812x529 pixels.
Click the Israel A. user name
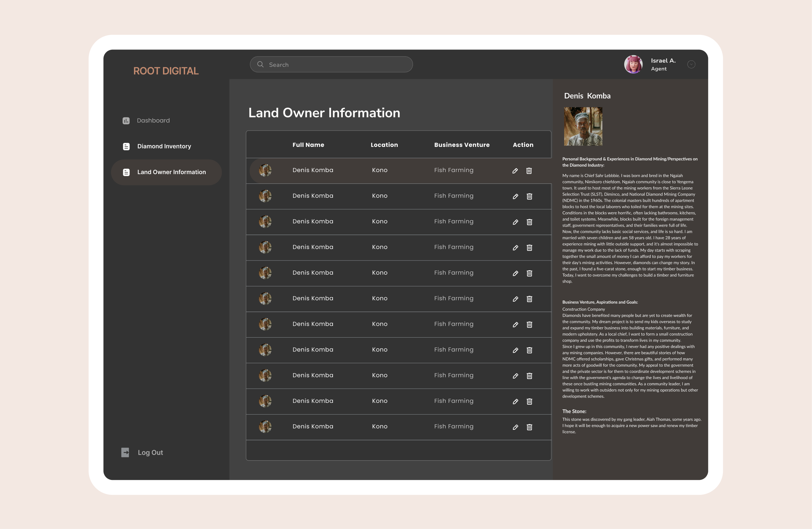663,60
